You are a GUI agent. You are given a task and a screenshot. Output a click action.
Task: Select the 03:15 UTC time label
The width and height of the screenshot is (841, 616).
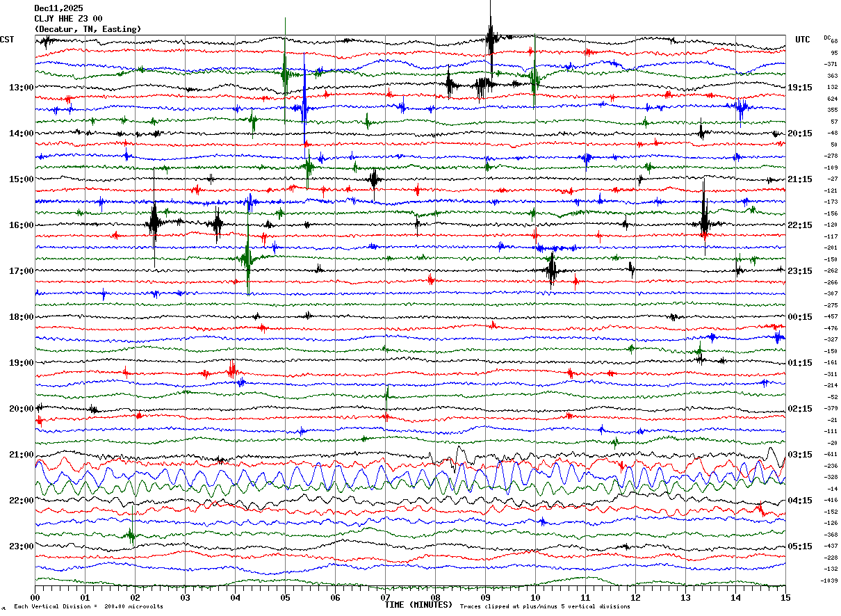pyautogui.click(x=800, y=455)
